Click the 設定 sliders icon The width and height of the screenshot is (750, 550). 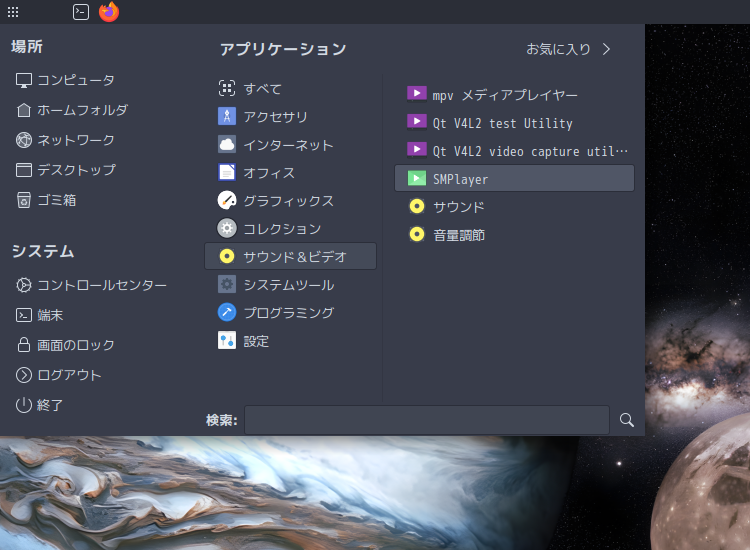coord(227,341)
